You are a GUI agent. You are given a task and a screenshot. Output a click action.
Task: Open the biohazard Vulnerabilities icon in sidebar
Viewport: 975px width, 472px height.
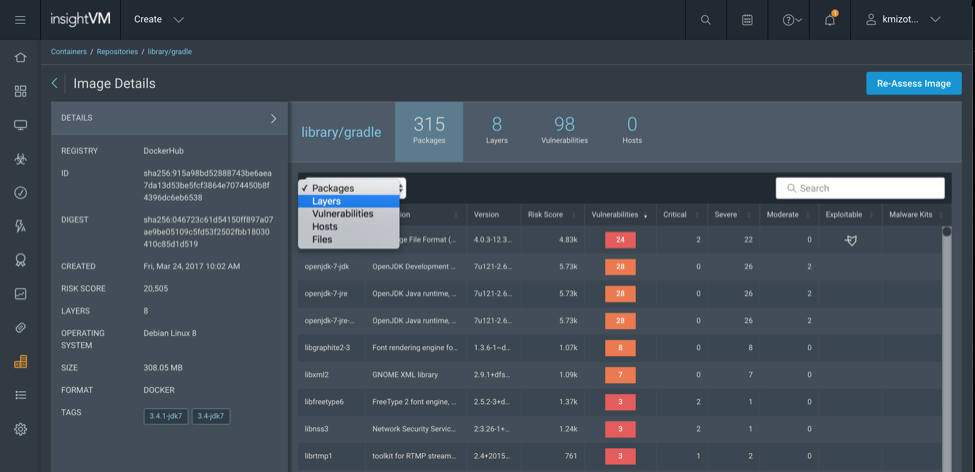click(x=20, y=159)
